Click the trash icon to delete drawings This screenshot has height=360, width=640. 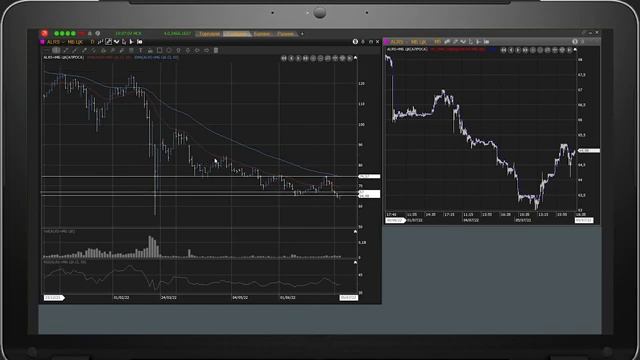click(x=216, y=51)
